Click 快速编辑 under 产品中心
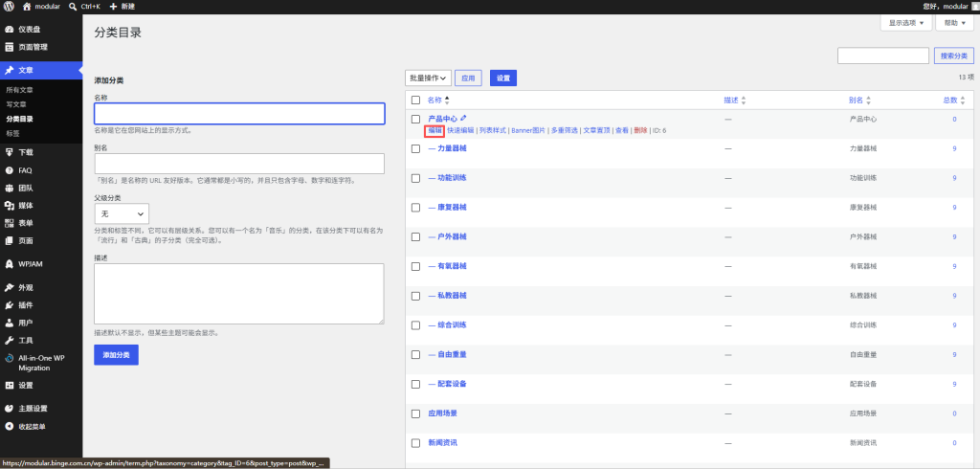Viewport: 980px width, 469px height. point(460,131)
